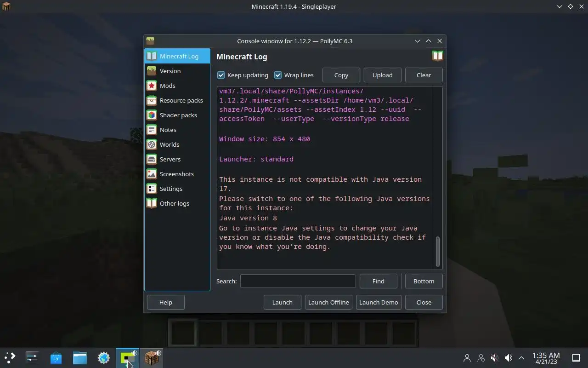588x368 pixels.
Task: Upload the log
Action: 382,75
